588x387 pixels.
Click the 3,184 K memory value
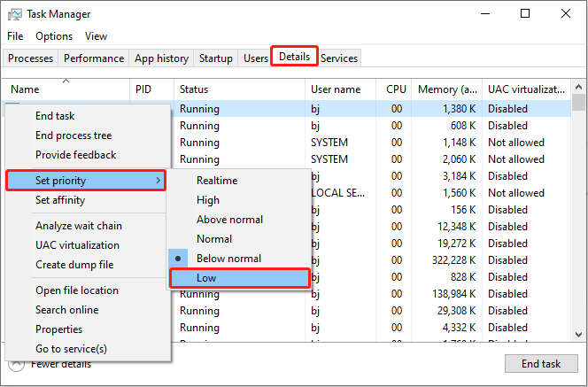click(x=459, y=176)
